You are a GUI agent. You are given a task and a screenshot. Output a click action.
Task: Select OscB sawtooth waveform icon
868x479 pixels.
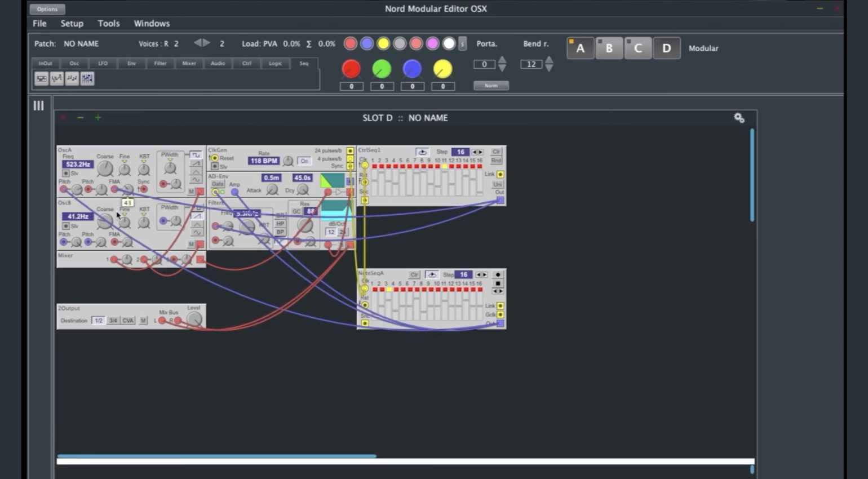(x=196, y=216)
